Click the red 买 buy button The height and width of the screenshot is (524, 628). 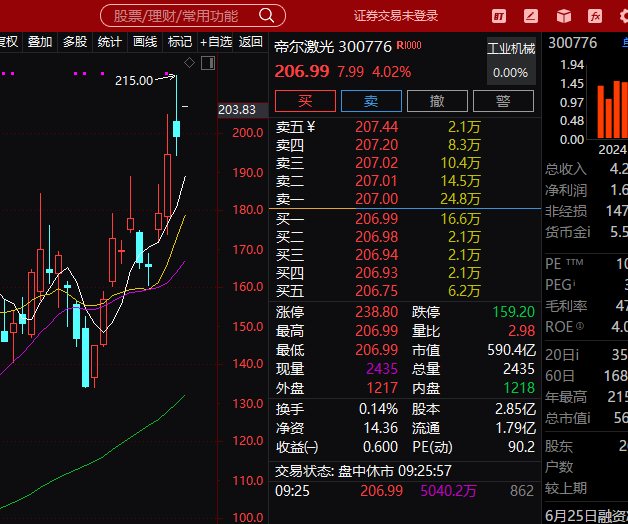pos(305,101)
